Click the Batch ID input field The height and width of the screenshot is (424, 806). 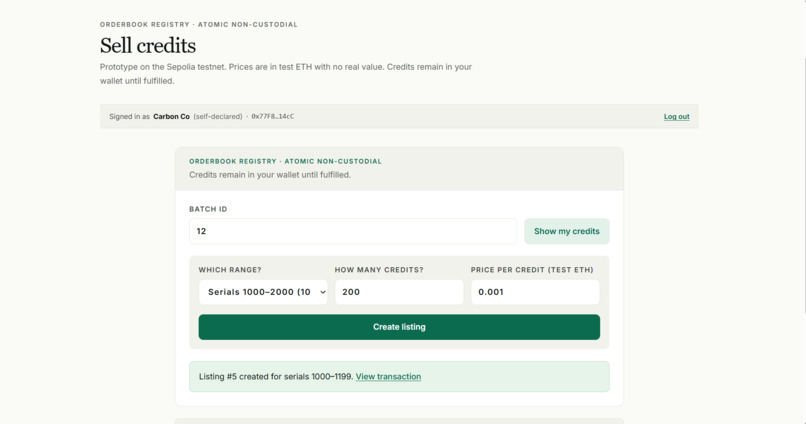[353, 231]
